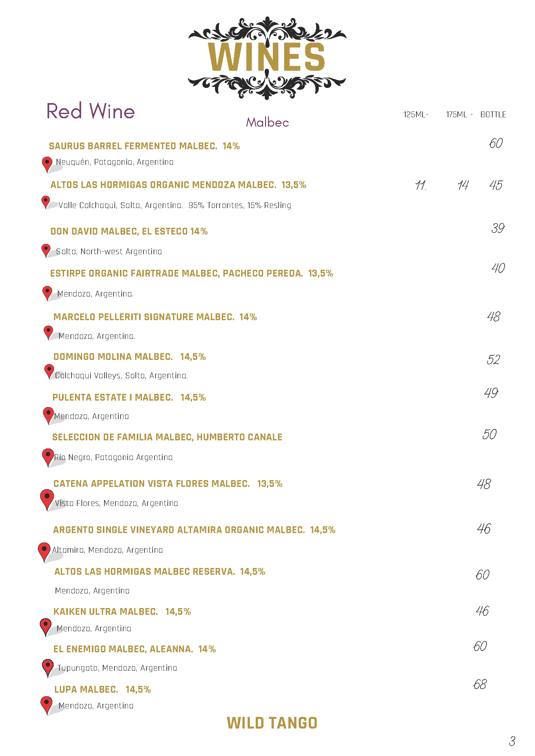Select the Saurus Barrel Fermented Malbec title
Viewport: 535px width, 756px height.
[144, 146]
